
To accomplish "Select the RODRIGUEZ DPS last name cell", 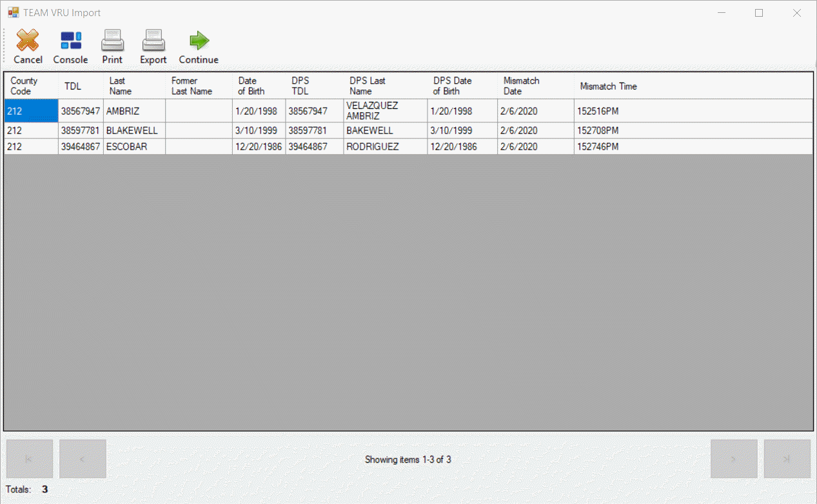I will tap(386, 146).
